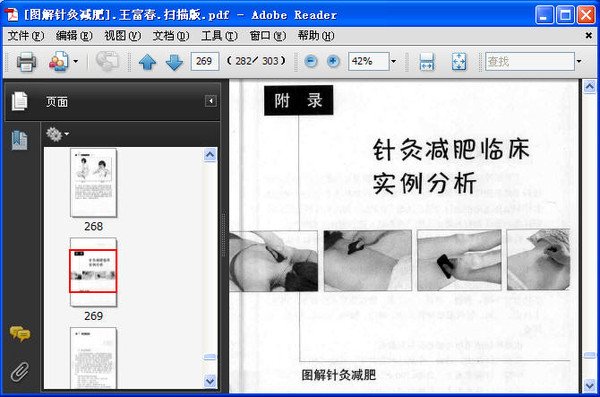Click the 实例分析 title text
This screenshot has width=600, height=397.
425,183
